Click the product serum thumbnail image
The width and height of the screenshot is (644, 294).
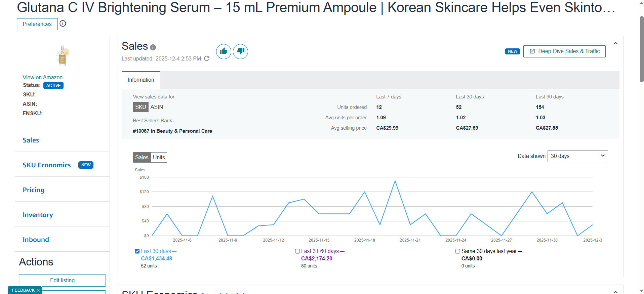[x=63, y=55]
